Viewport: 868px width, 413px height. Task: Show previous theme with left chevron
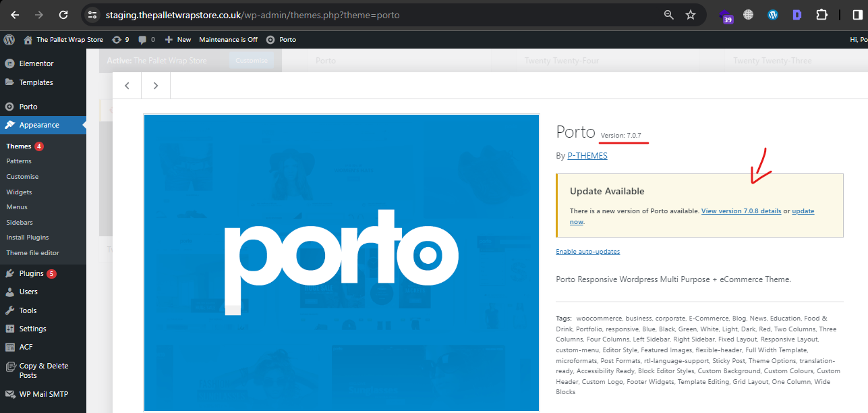(x=127, y=86)
